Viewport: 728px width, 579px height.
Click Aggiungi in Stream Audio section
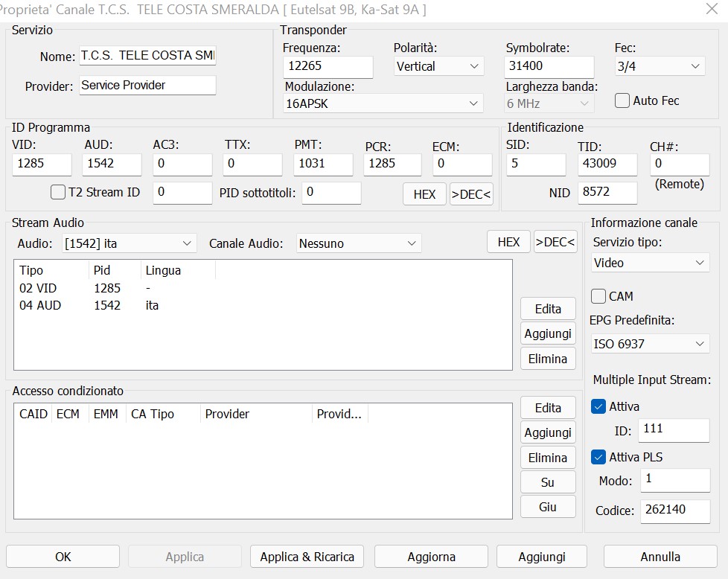(548, 333)
